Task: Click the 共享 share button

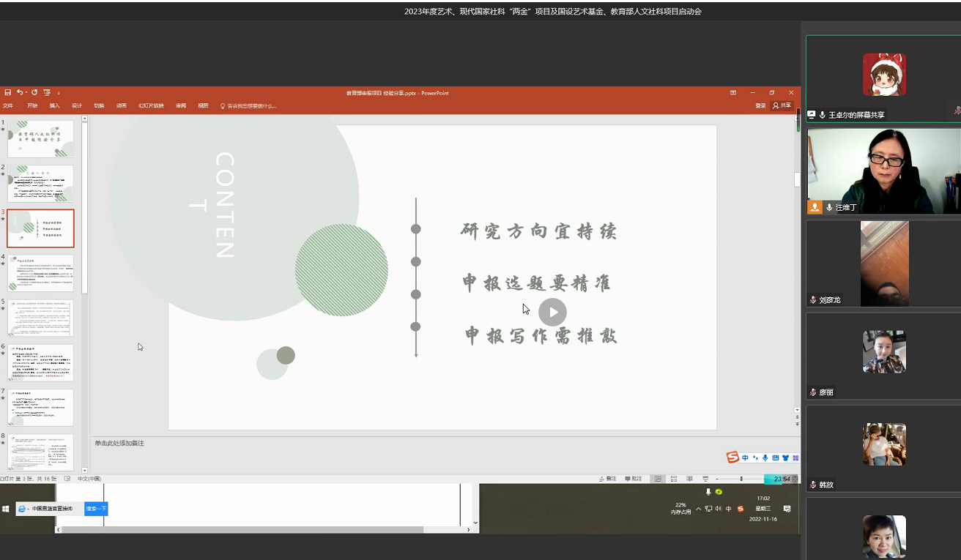Action: (x=782, y=105)
